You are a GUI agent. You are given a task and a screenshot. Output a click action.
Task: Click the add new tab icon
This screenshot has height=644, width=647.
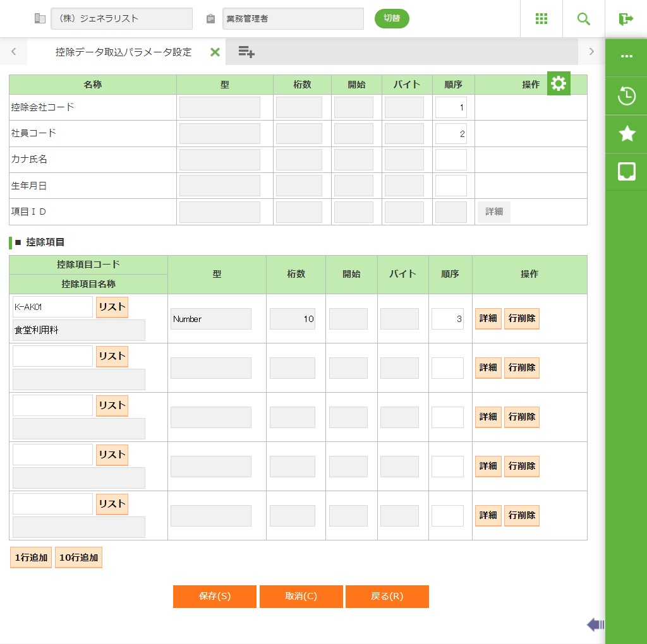[x=246, y=52]
